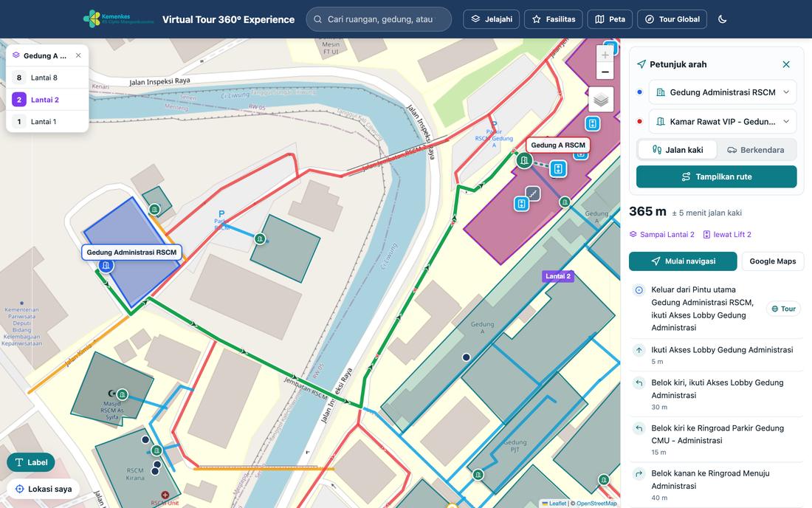Open the OpenStreetMap attribution link

click(596, 504)
